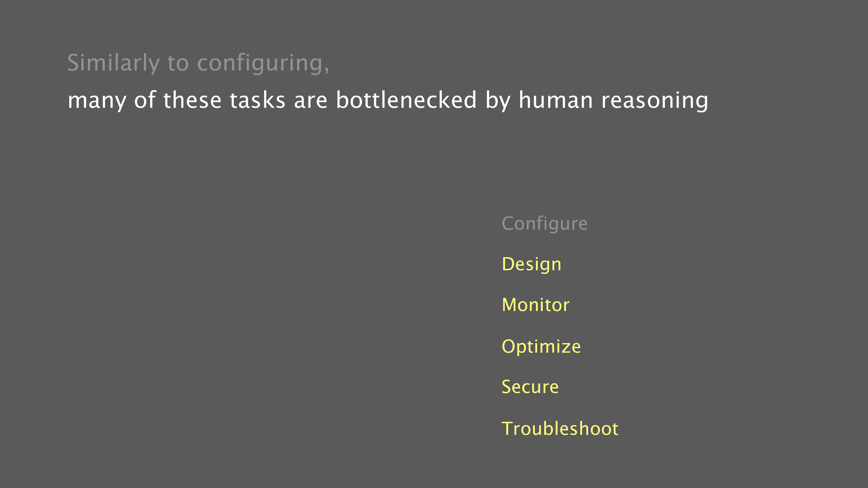Viewport: 868px width, 488px height.
Task: Click the Monitor list item
Action: click(535, 305)
